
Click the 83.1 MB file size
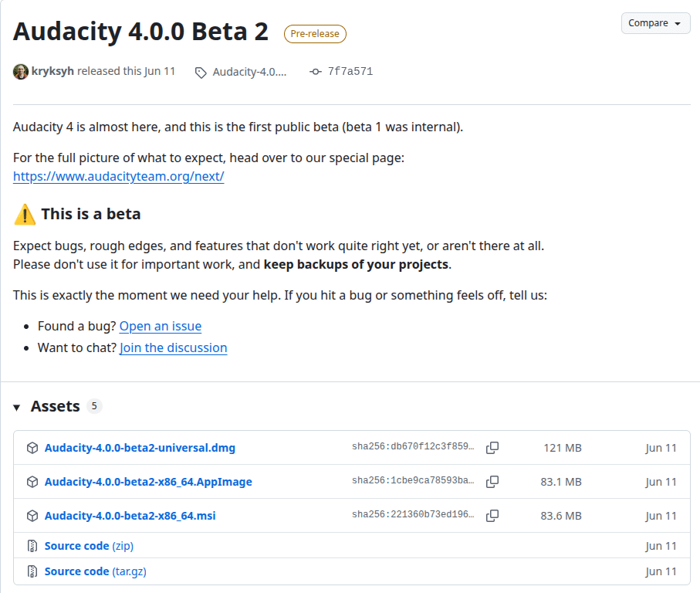click(561, 482)
